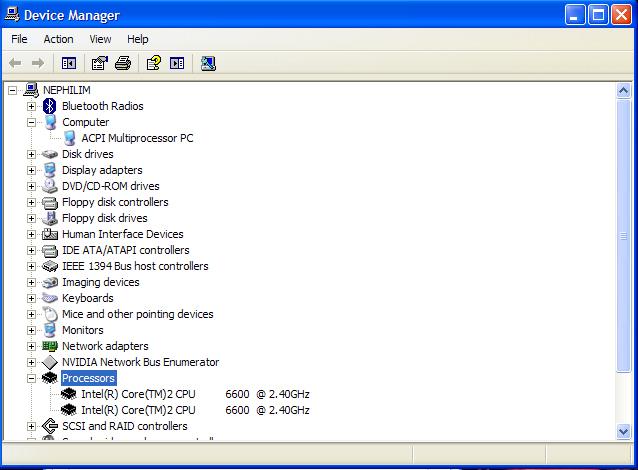Click the Imaging devices camera icon
The image size is (638, 470).
(x=50, y=282)
